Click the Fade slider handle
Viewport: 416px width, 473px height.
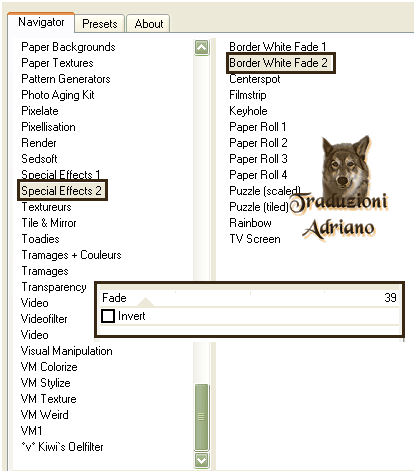tap(145, 303)
